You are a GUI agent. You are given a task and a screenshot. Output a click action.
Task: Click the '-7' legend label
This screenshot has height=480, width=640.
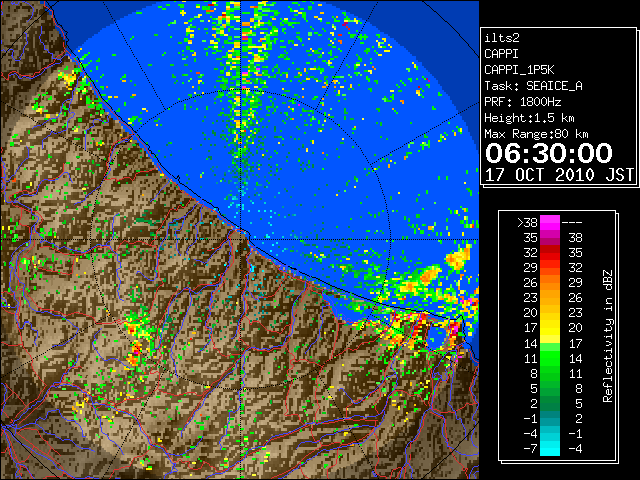[x=530, y=448]
